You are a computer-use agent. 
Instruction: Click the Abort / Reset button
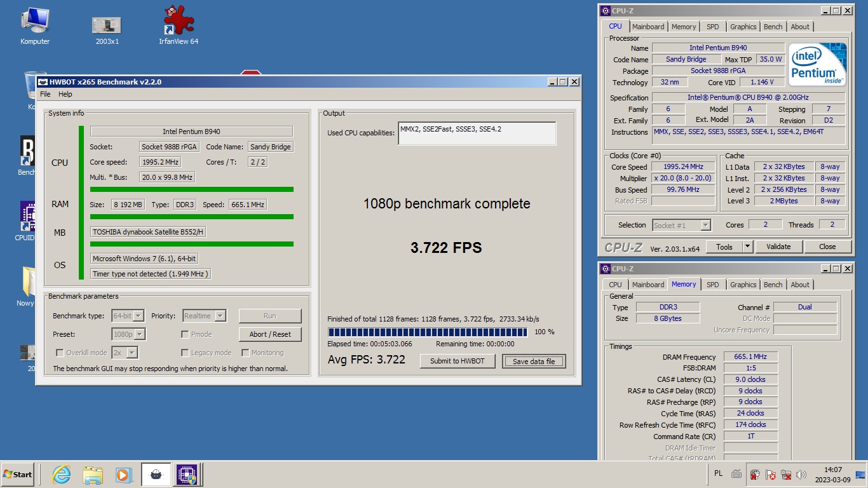click(x=270, y=334)
